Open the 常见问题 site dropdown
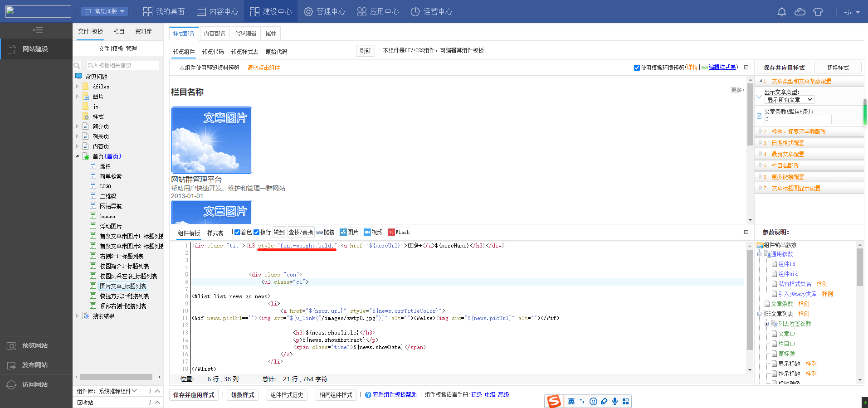Image resolution: width=868 pixels, height=408 pixels. click(x=104, y=11)
